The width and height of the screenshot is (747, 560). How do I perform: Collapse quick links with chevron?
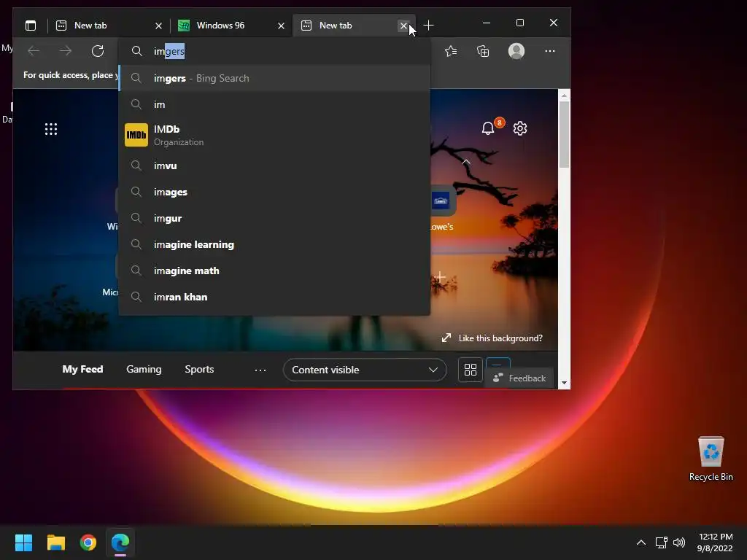tap(466, 163)
